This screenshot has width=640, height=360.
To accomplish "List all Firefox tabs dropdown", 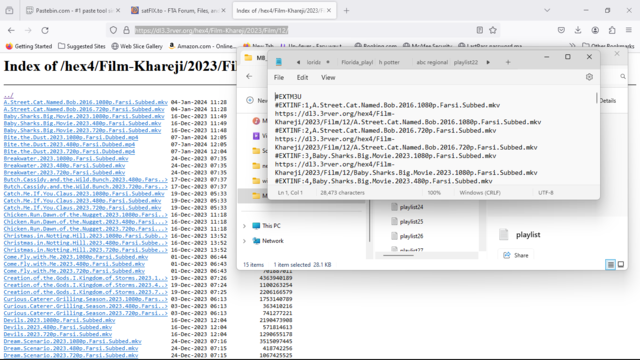I will pos(547,11).
